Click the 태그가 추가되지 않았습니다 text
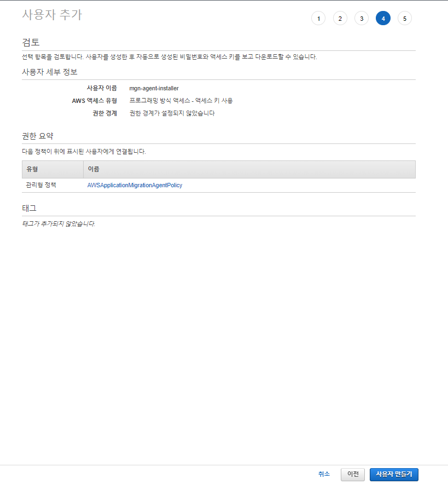The height and width of the screenshot is (484, 448). point(59,223)
